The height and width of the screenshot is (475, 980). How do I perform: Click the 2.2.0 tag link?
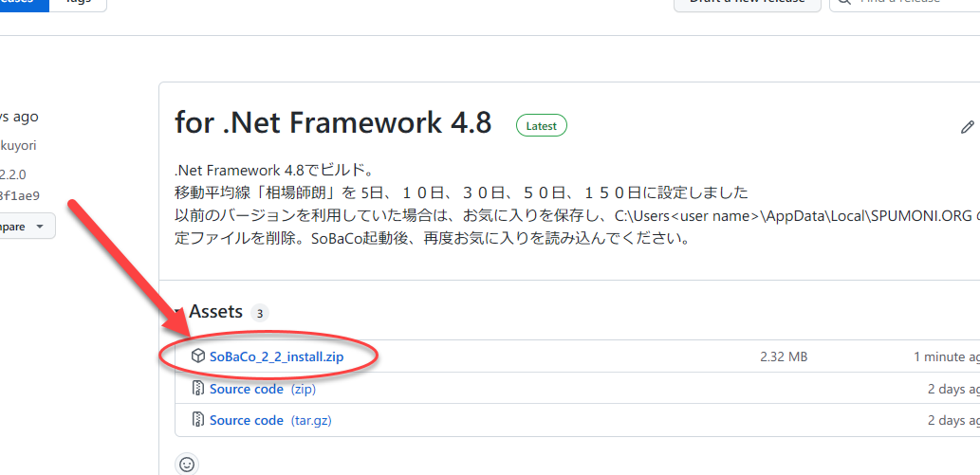pyautogui.click(x=13, y=174)
